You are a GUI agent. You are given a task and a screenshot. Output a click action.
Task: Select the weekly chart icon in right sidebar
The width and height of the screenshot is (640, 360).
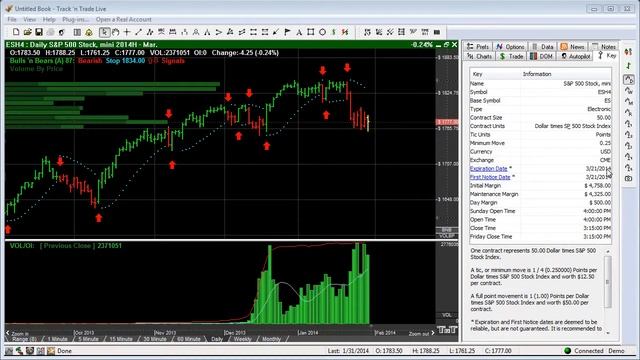(x=629, y=90)
